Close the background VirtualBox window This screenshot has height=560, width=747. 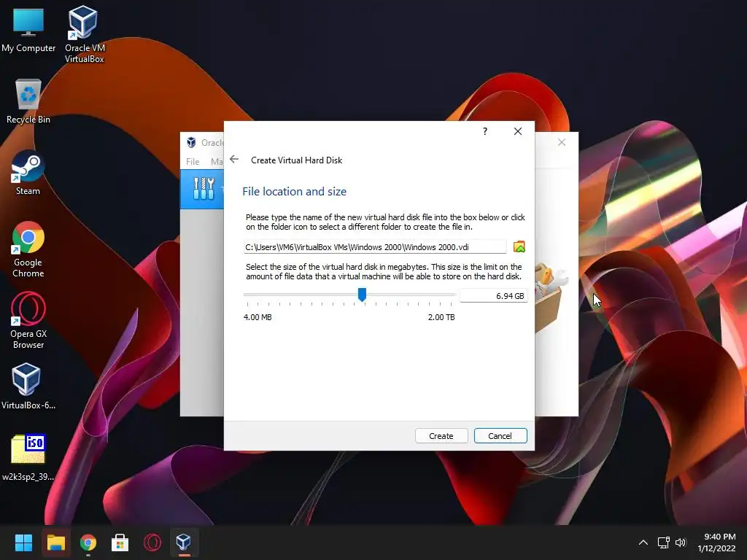[x=562, y=142]
